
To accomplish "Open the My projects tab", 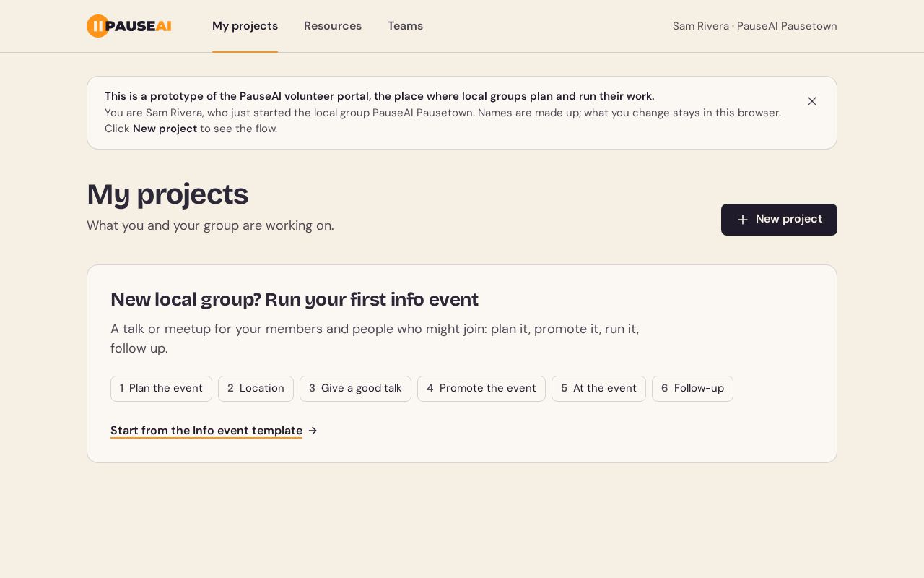I will pos(245,26).
